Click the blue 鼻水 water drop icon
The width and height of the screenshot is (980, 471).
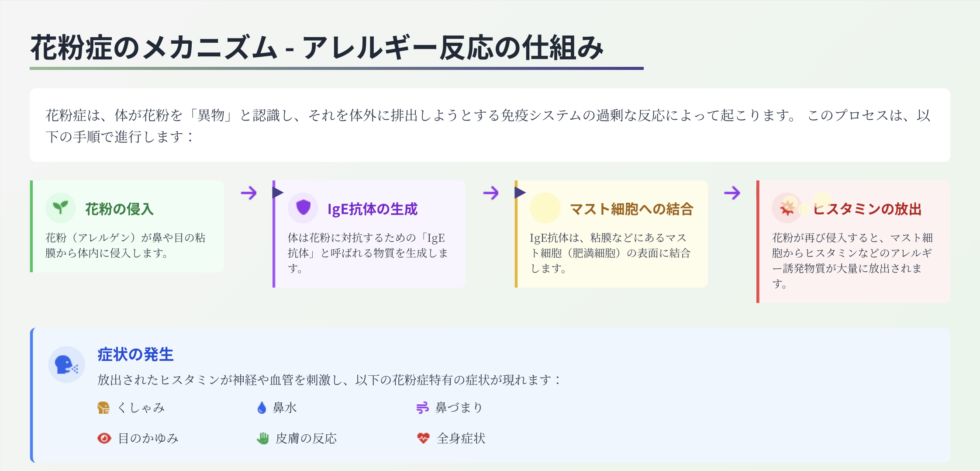point(262,408)
